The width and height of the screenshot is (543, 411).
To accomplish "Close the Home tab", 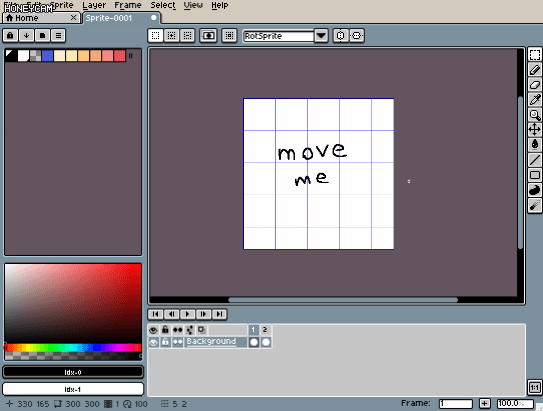I will [x=73, y=18].
